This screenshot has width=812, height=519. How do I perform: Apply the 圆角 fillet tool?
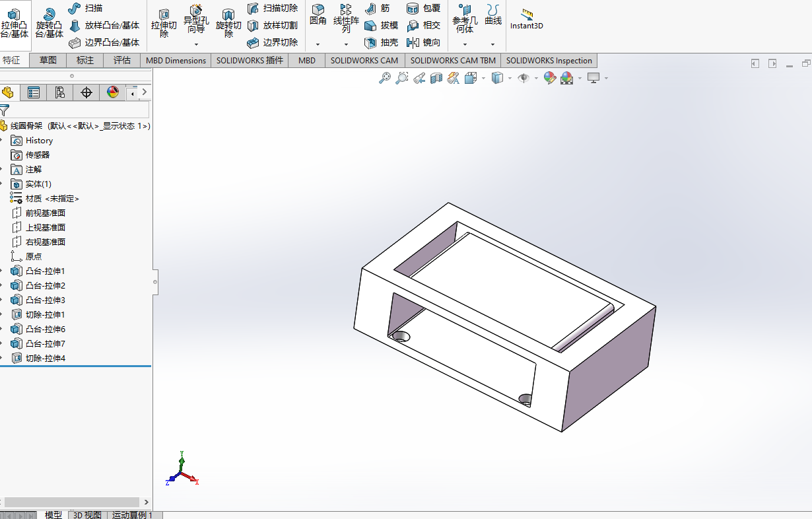point(318,15)
